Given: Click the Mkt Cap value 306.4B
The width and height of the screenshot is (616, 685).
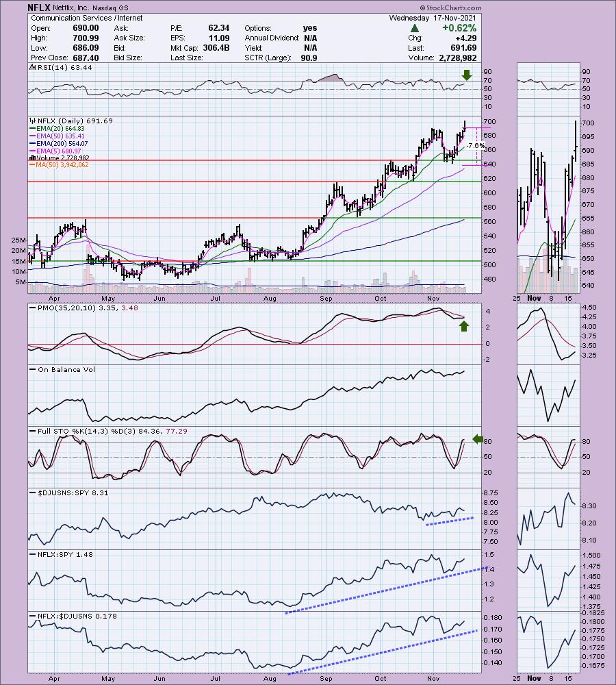Looking at the screenshot, I should pyautogui.click(x=216, y=48).
